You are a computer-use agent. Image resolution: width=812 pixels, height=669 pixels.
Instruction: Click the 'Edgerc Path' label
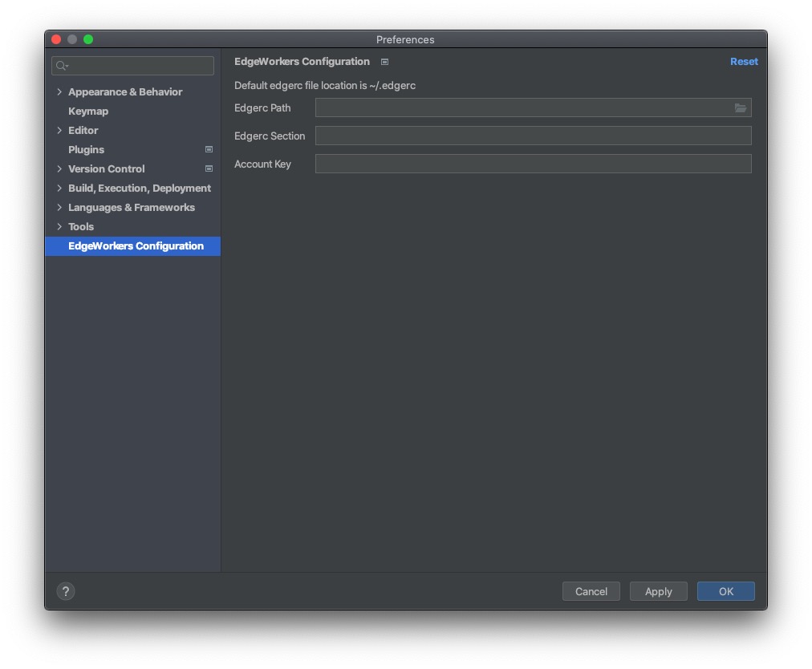coord(262,107)
